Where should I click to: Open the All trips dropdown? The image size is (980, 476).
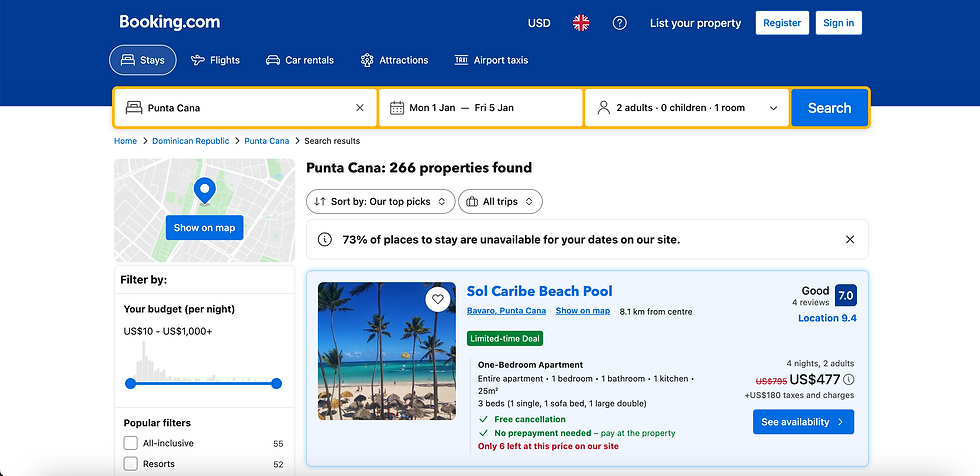(x=500, y=201)
